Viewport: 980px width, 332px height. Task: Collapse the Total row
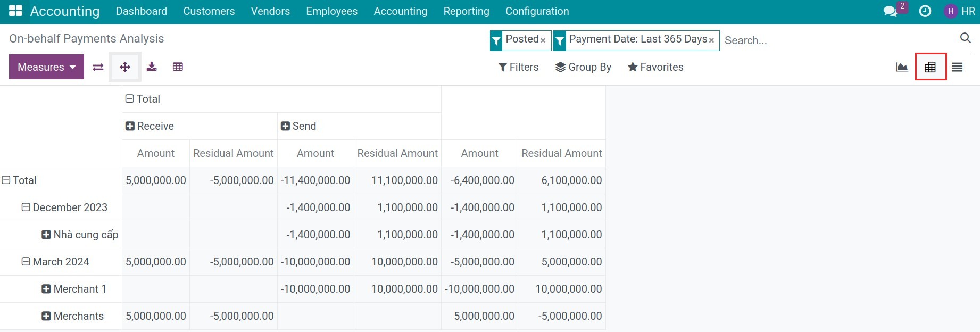click(x=19, y=180)
